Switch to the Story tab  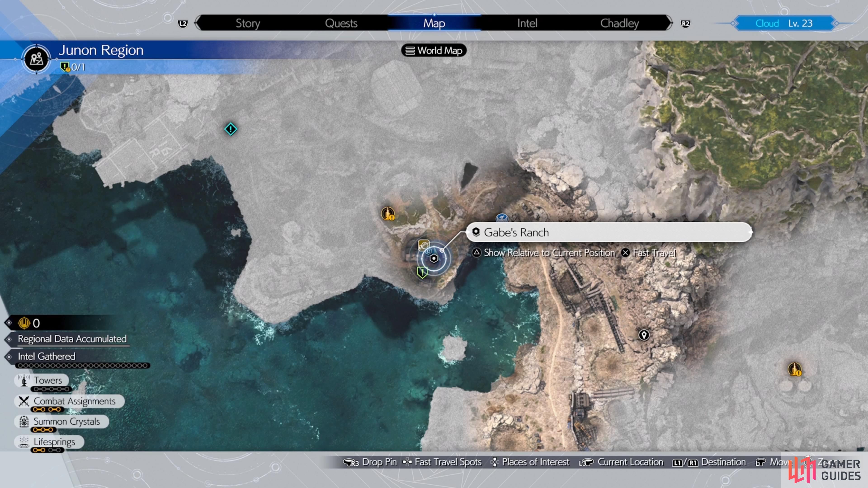248,23
